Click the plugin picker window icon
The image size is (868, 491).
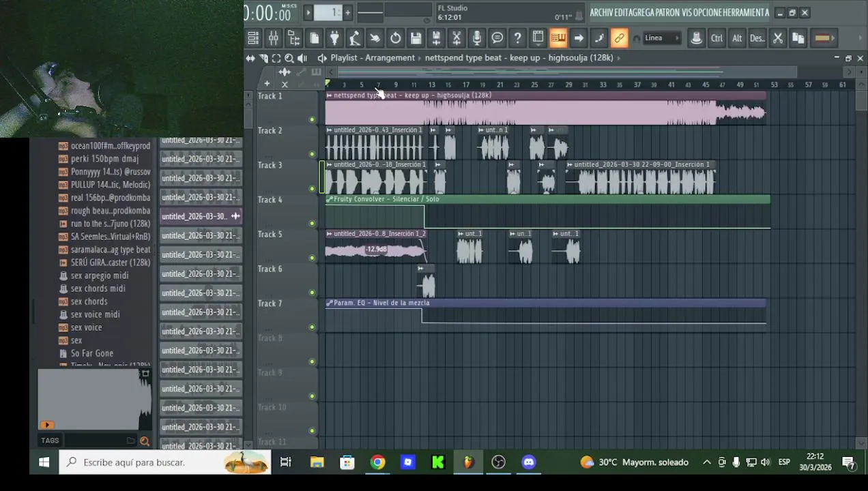(x=538, y=38)
